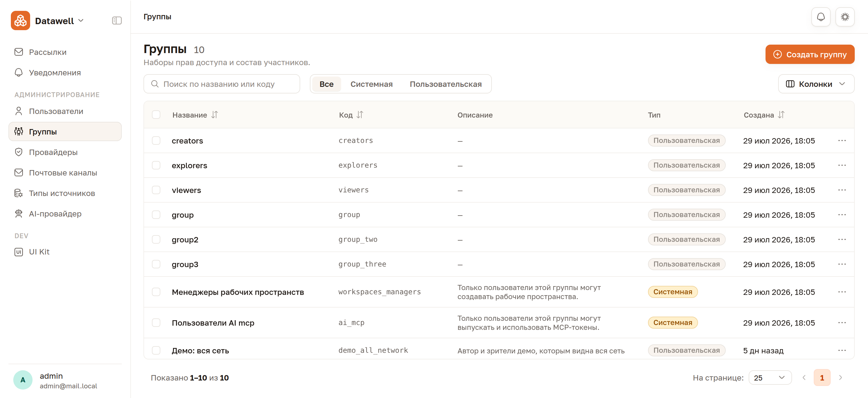
Task: Toggle the light theme sun icon
Action: (845, 17)
